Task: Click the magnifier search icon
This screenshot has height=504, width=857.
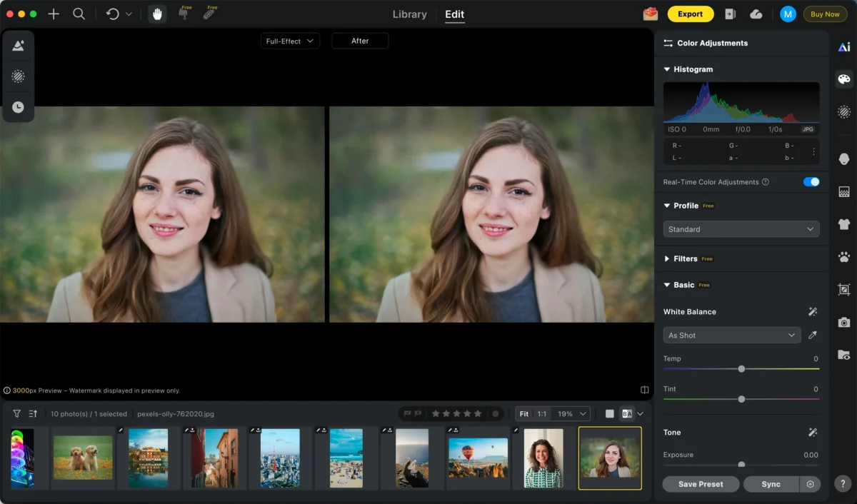Action: (79, 14)
